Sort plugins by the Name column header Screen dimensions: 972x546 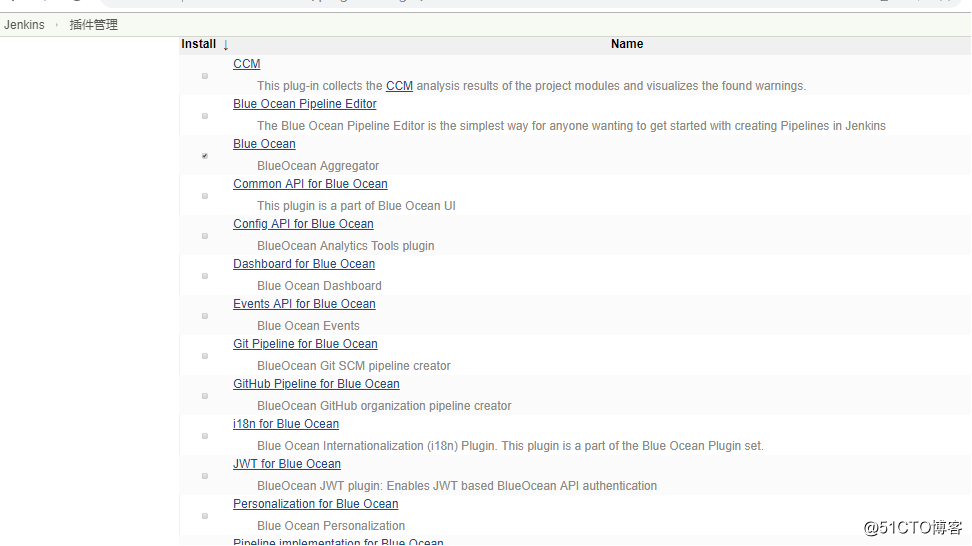[x=627, y=44]
